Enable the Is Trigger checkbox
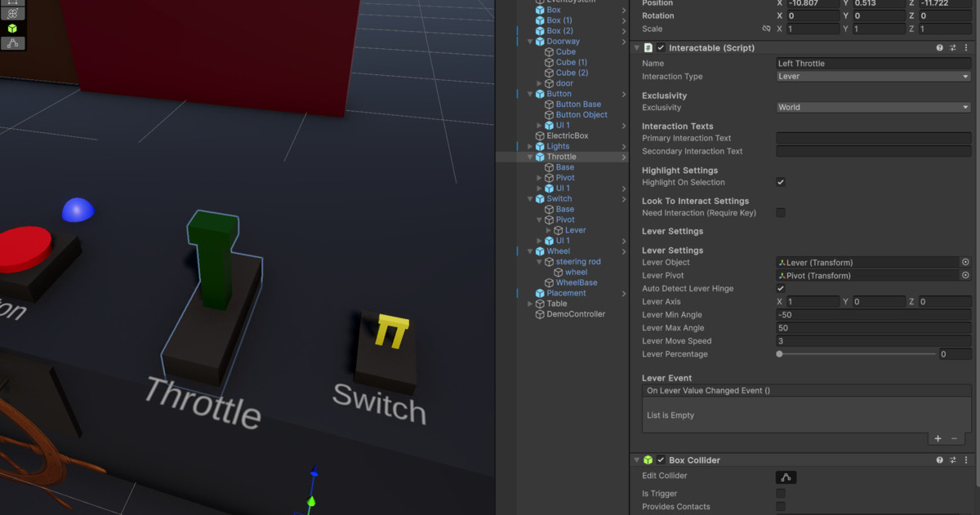The width and height of the screenshot is (980, 515). tap(781, 493)
